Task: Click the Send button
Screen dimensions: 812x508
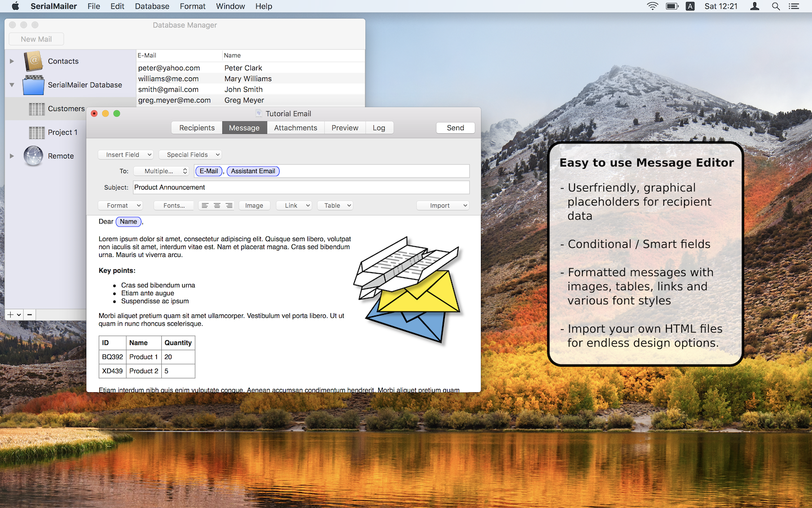Action: 455,128
